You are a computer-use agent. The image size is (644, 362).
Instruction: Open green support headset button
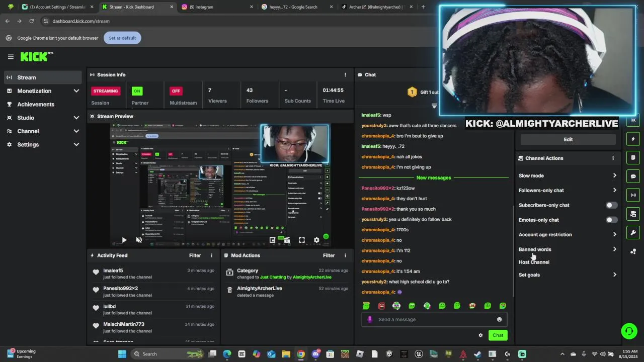(629, 331)
